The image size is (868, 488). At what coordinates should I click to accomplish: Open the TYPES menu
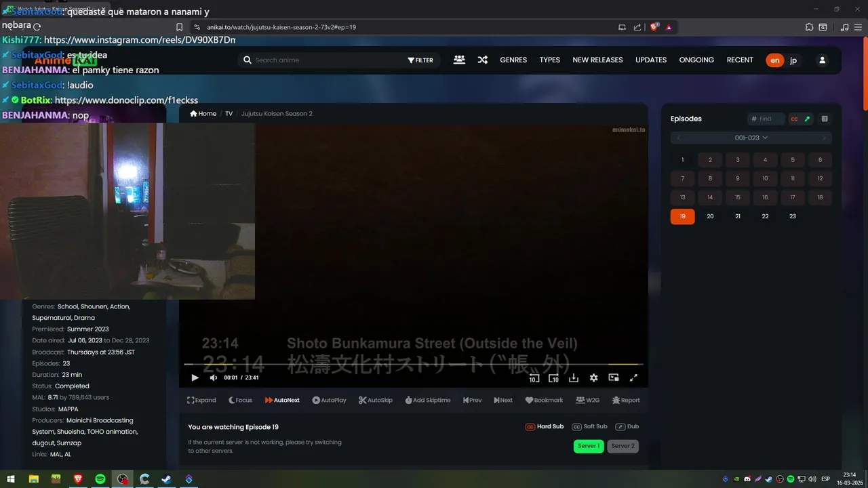550,60
